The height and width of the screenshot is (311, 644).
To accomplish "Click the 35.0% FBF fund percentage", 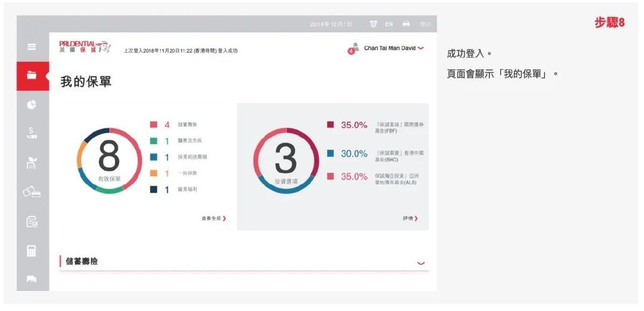I will 354,125.
